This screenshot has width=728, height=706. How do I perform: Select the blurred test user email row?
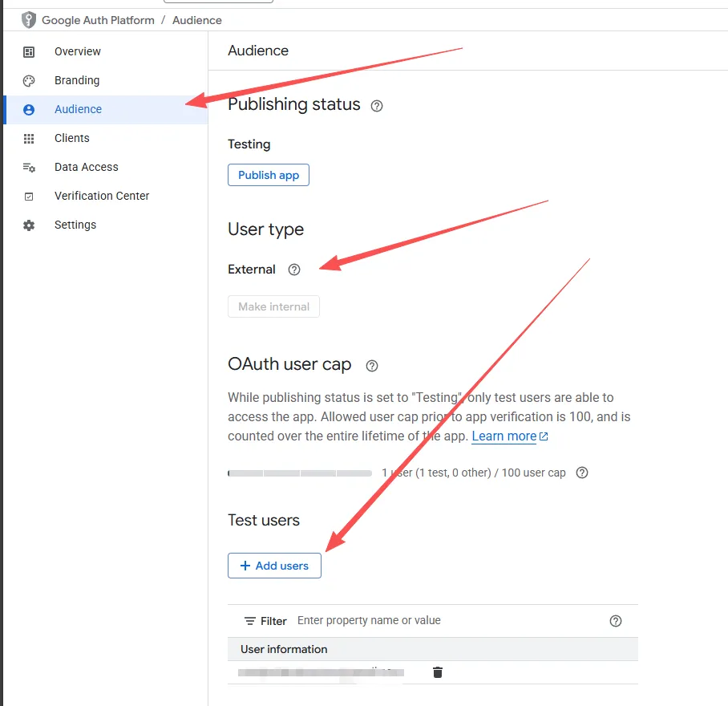(x=321, y=672)
